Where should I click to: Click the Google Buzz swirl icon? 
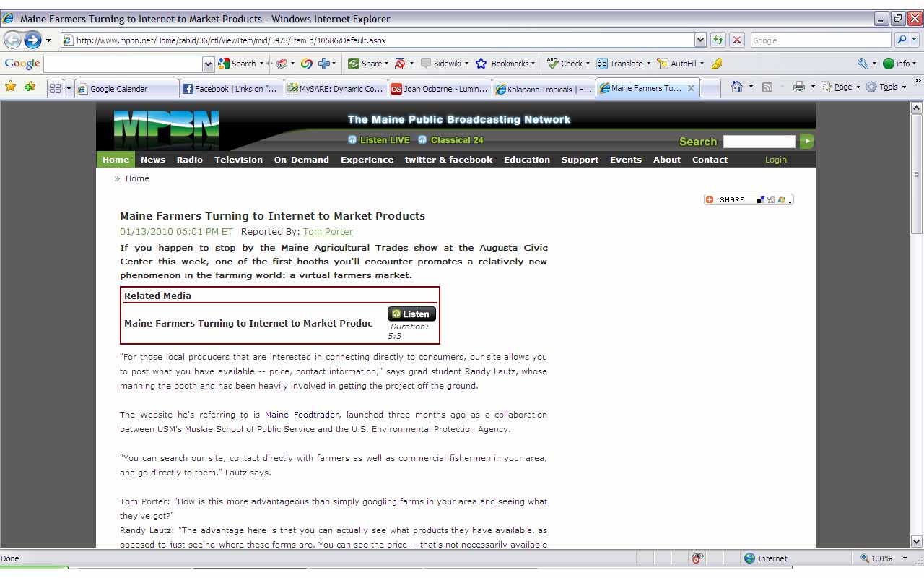(x=306, y=64)
